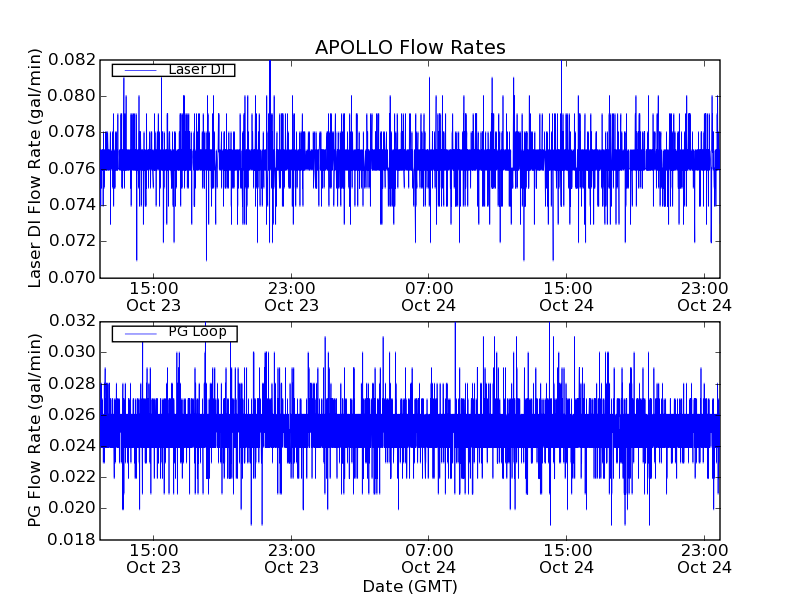Click the "Date (GMT)" x-axis label

410,586
